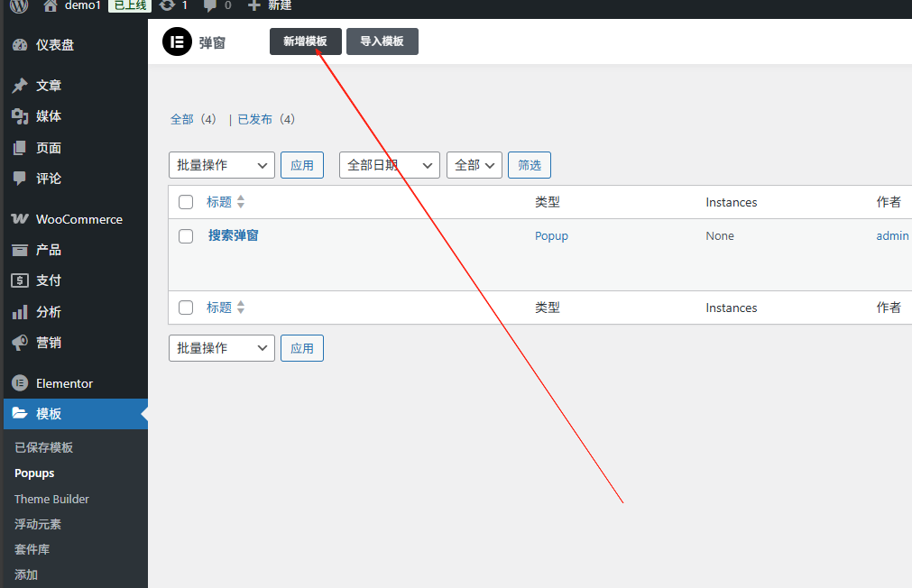This screenshot has height=588, width=912.
Task: Select 浮动元素 submenu item
Action: coord(38,524)
